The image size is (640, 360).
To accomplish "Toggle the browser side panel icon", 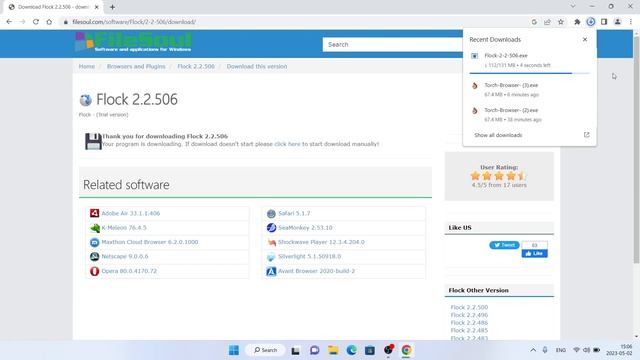I will click(x=604, y=22).
